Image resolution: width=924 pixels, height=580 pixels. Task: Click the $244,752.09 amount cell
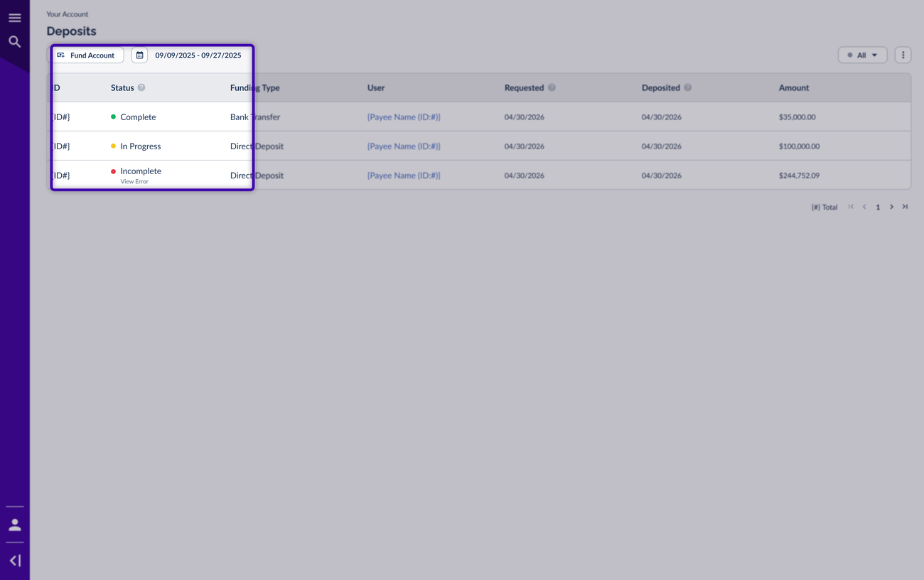799,176
